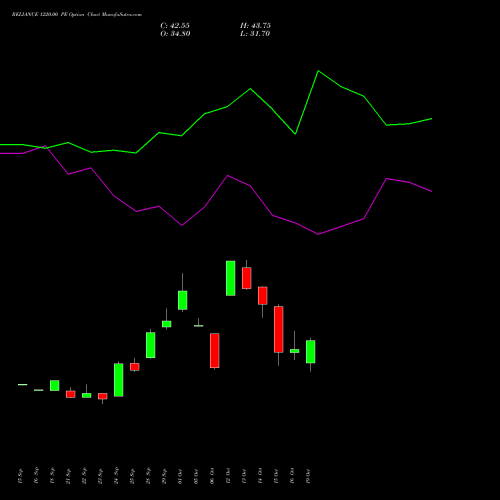Click the red candle for 13 Oct
The height and width of the screenshot is (500, 500).
(x=247, y=278)
